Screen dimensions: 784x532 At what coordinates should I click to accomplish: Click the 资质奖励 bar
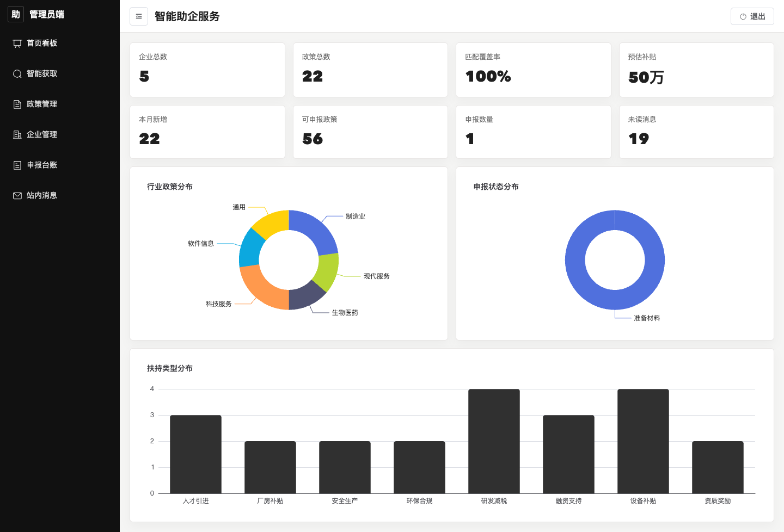pyautogui.click(x=718, y=467)
